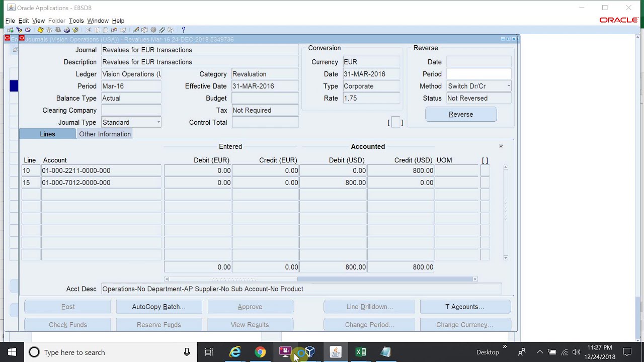Click the Translations globe toolbar icon
The width and height of the screenshot is (644, 362).
coord(153,30)
